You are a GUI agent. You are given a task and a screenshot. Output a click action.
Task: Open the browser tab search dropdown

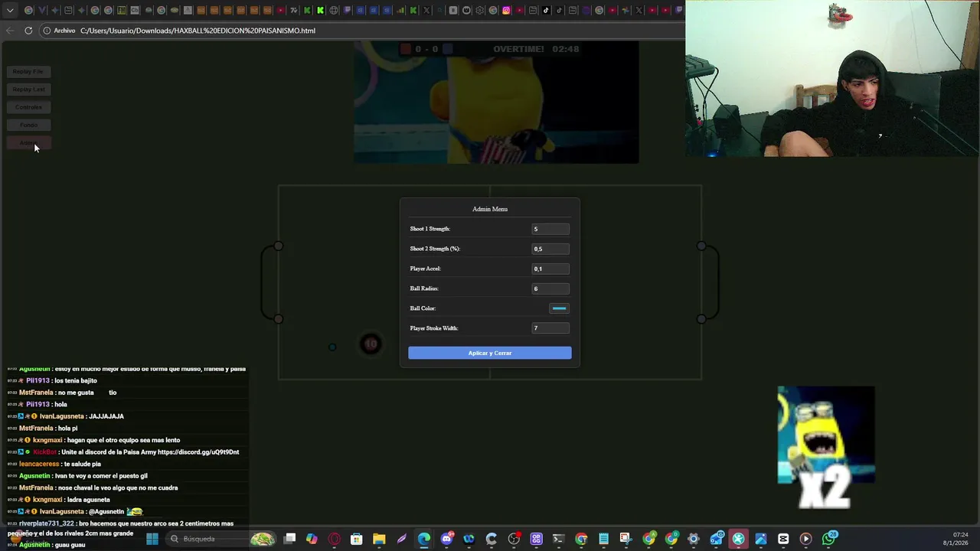point(10,10)
